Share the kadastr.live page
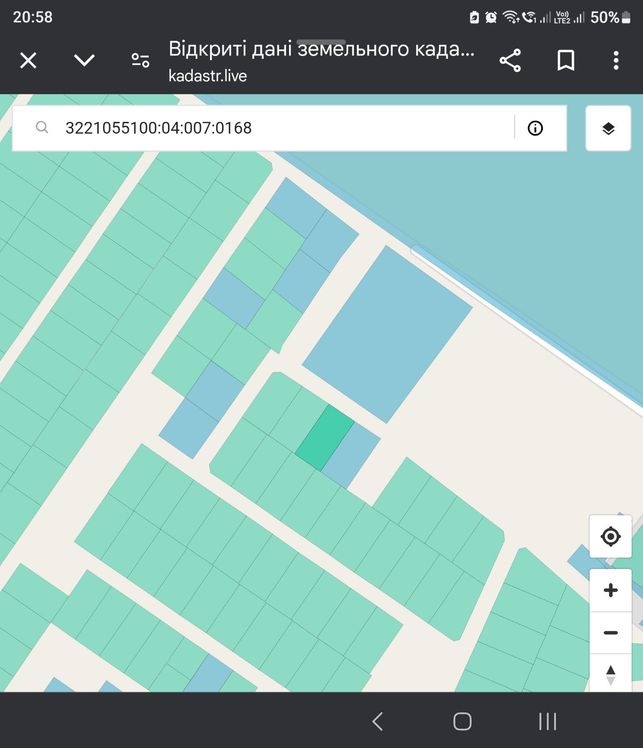Image resolution: width=643 pixels, height=748 pixels. click(x=510, y=61)
